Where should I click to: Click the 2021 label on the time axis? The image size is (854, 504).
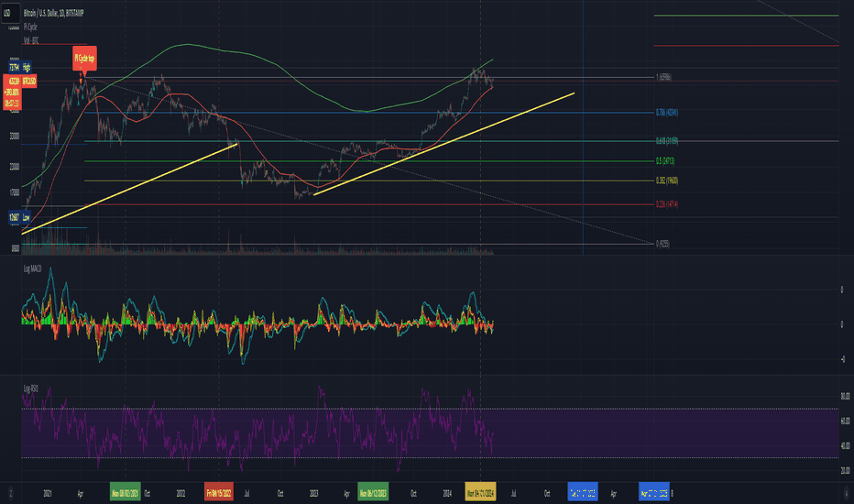(48, 494)
